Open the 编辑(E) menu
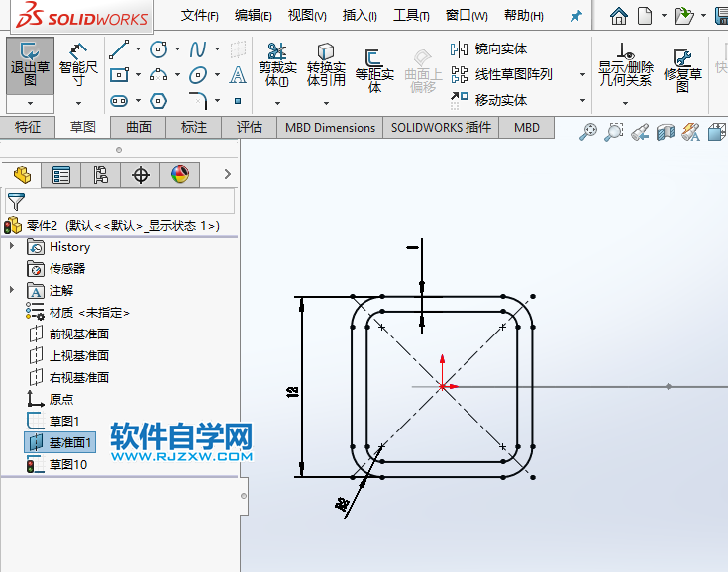728x572 pixels. (x=253, y=16)
